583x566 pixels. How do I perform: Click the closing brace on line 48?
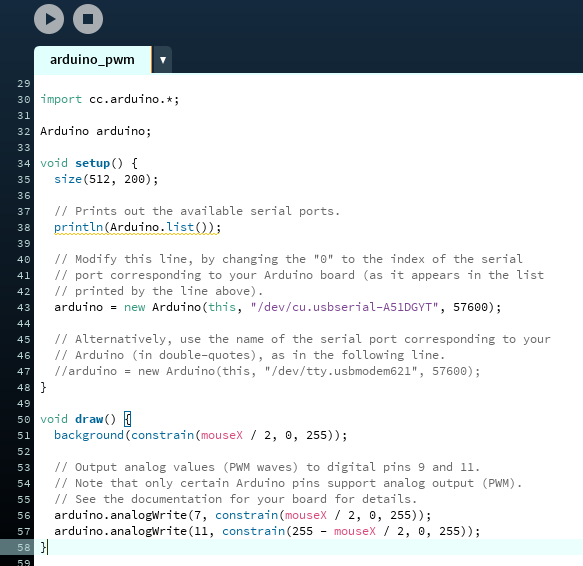[x=43, y=387]
